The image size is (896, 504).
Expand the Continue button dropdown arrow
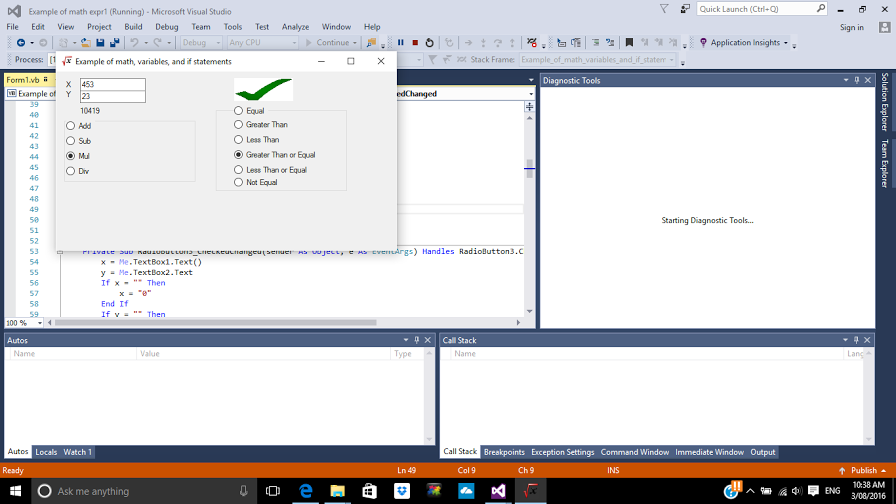click(354, 43)
